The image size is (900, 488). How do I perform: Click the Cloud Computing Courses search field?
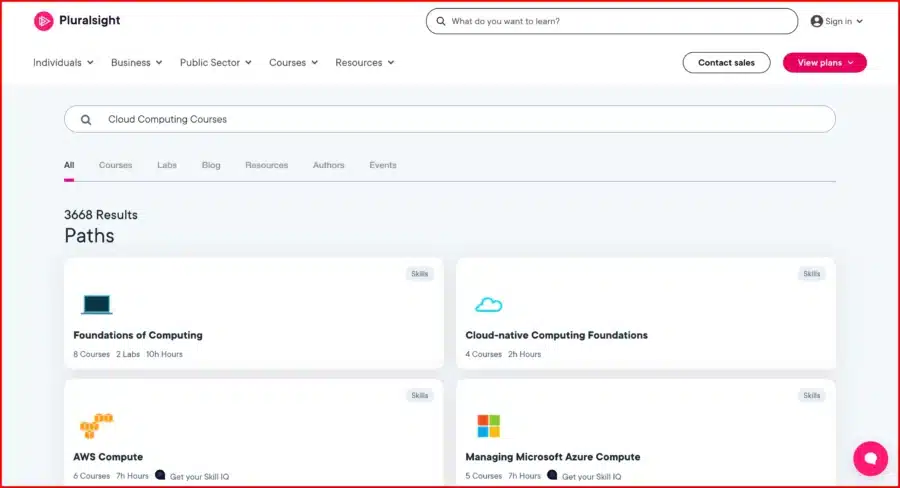[449, 119]
